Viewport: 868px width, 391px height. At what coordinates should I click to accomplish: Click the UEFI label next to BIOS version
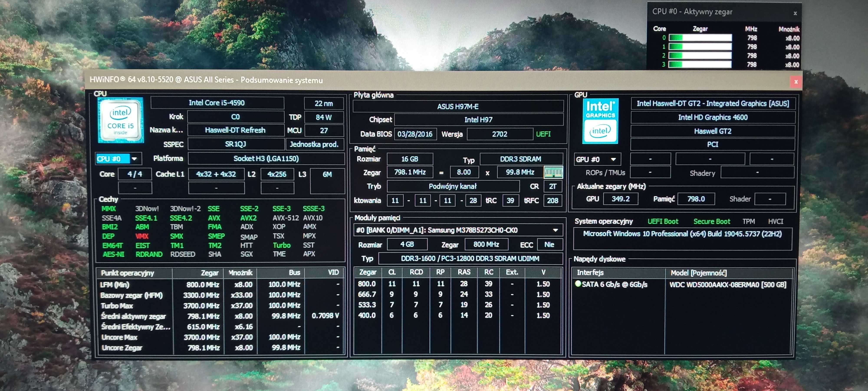coord(544,134)
